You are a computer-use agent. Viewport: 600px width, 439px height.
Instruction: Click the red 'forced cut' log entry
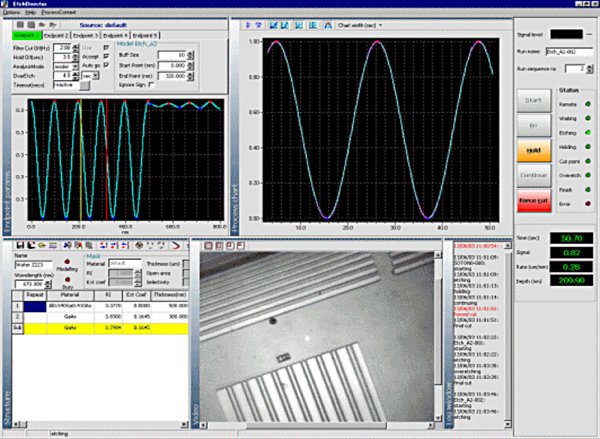point(476,312)
